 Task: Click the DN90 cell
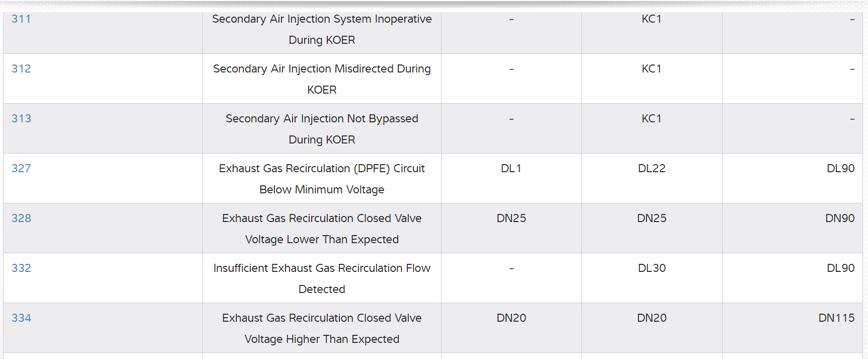point(840,219)
